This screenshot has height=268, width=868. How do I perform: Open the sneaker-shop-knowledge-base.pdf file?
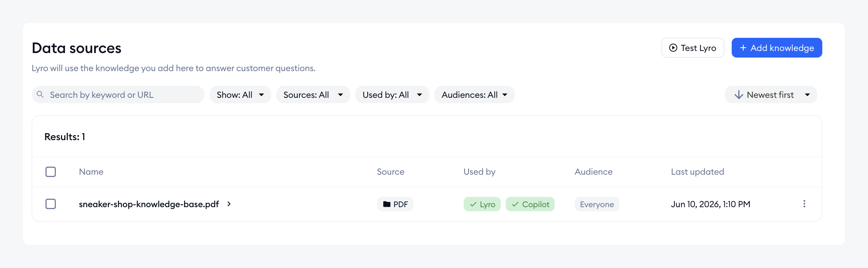tap(149, 204)
